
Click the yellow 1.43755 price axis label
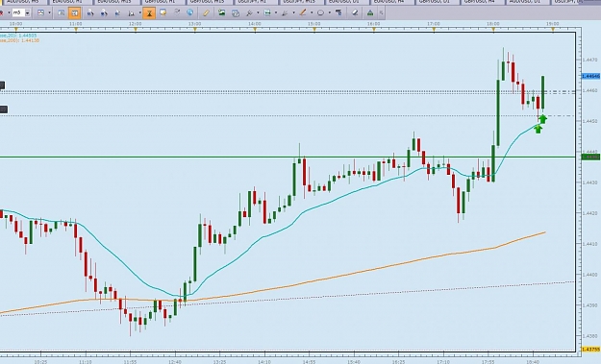590,349
